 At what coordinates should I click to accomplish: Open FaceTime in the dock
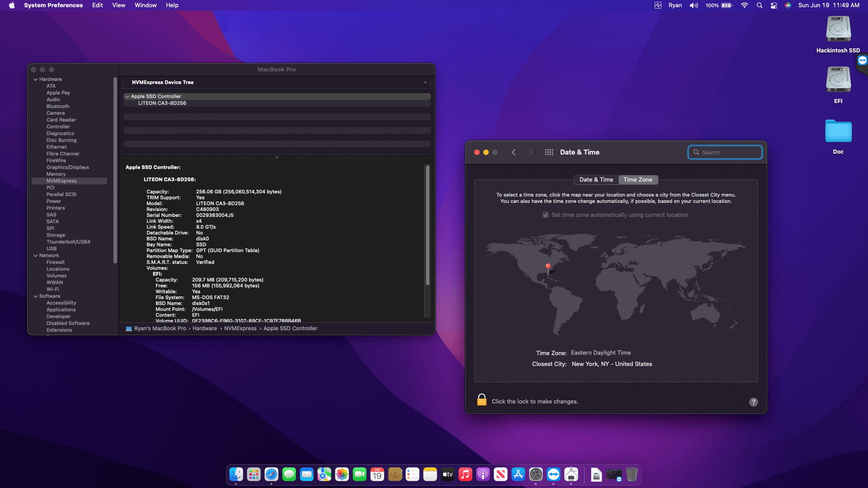tap(359, 474)
